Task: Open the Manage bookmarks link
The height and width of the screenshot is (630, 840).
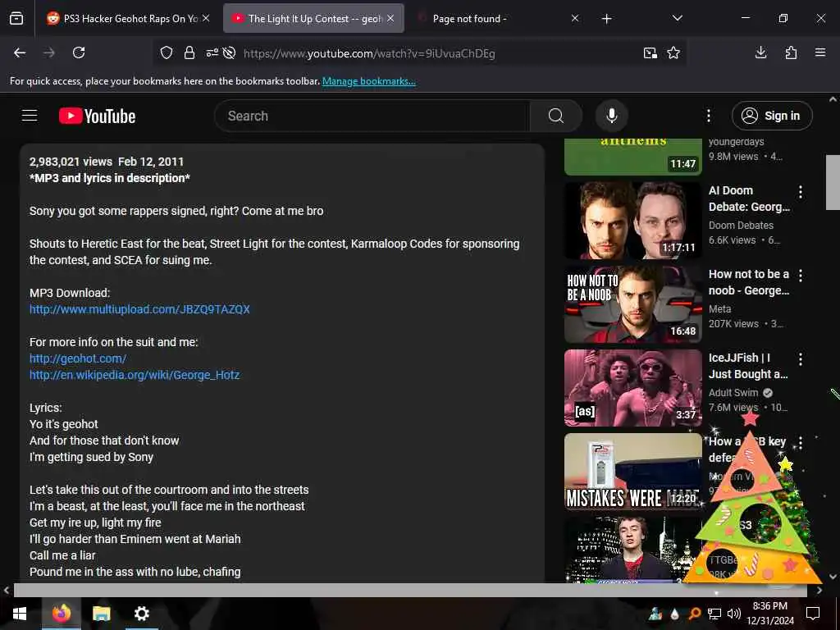Action: click(x=368, y=81)
